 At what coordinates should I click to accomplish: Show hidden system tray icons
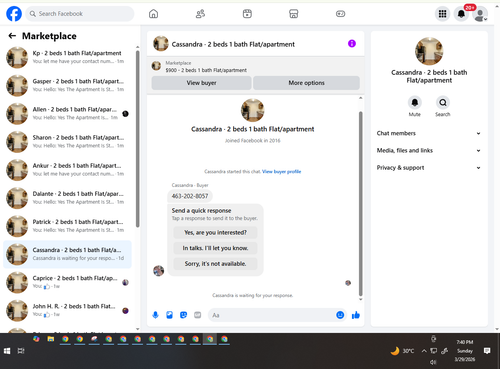424,351
